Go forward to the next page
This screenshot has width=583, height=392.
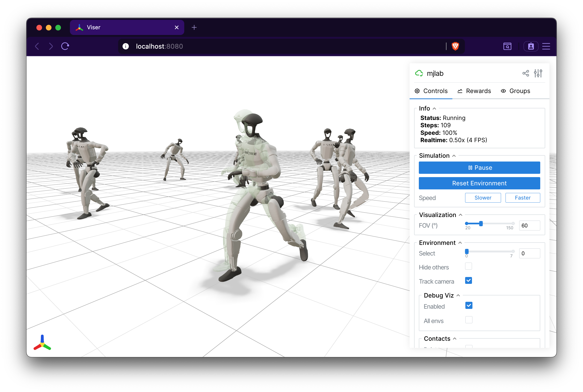51,46
